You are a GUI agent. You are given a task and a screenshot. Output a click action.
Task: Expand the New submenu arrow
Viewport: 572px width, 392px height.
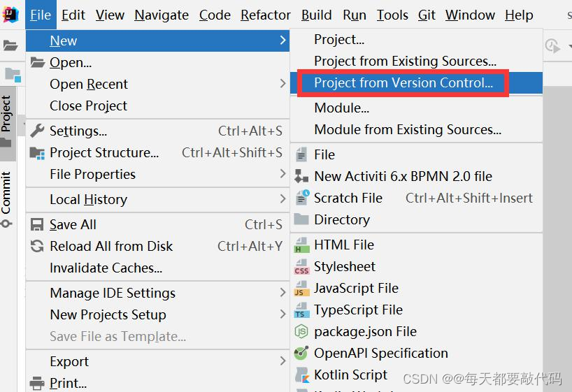[x=283, y=40]
